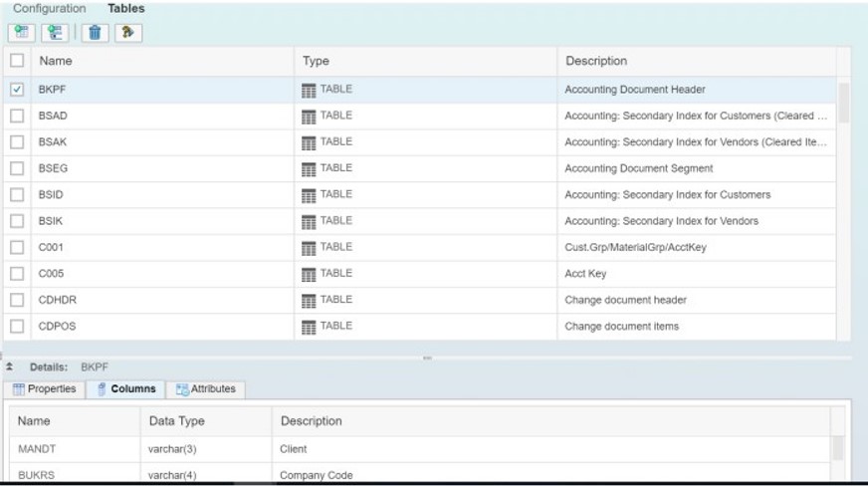Click the Properties tab grid icon

click(19, 389)
